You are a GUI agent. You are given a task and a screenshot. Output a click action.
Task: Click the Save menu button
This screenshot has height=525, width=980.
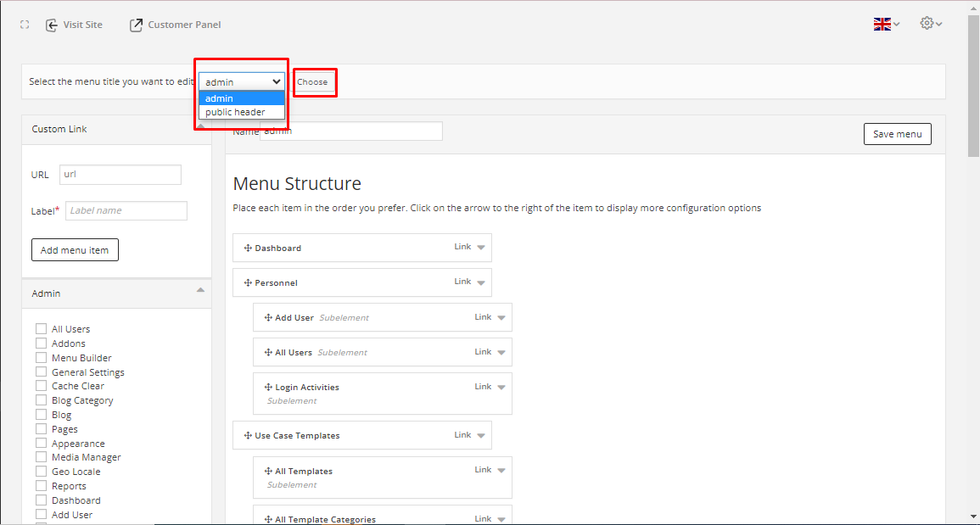click(897, 134)
